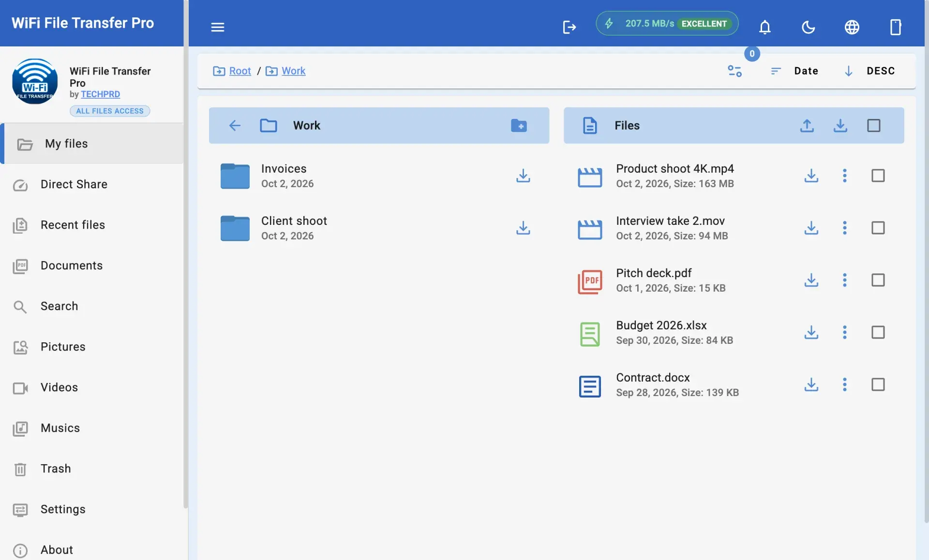This screenshot has width=929, height=560.
Task: Click the logout icon in header
Action: pos(569,27)
